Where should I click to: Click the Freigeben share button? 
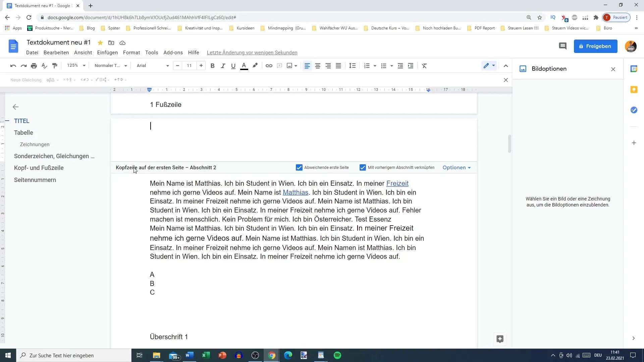pos(595,46)
